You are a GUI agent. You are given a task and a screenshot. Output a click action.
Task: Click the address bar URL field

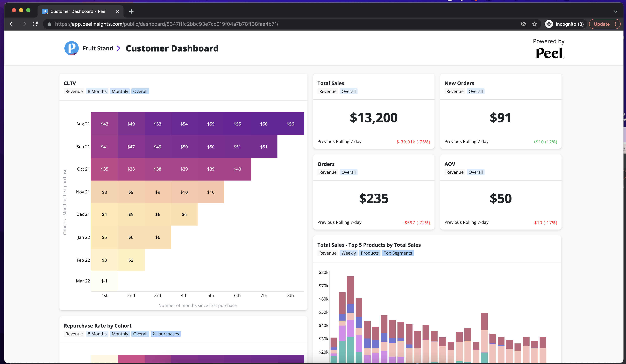166,24
